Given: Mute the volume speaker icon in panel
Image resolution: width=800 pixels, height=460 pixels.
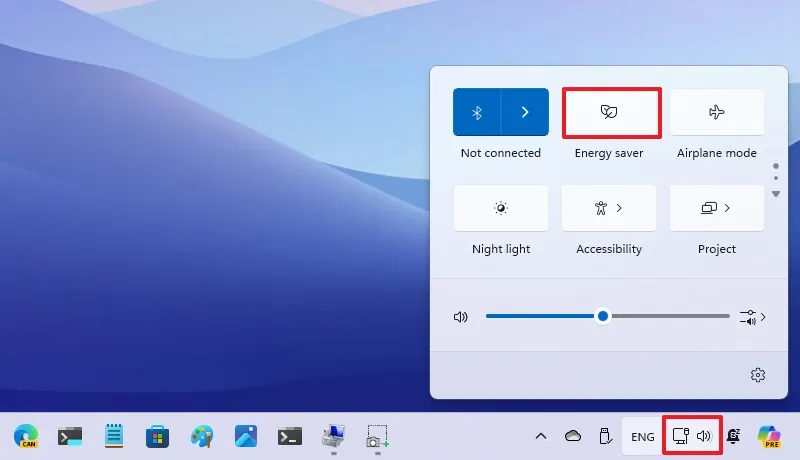Looking at the screenshot, I should 461,317.
